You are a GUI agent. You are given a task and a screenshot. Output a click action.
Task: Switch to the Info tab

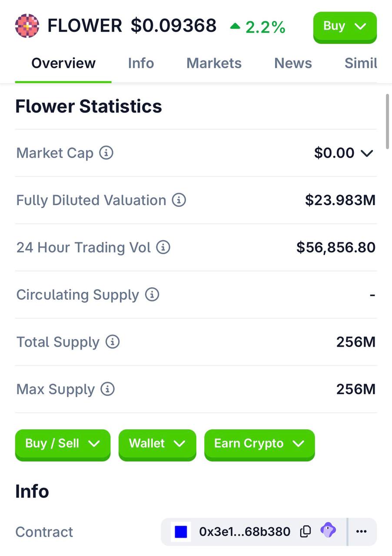[141, 63]
